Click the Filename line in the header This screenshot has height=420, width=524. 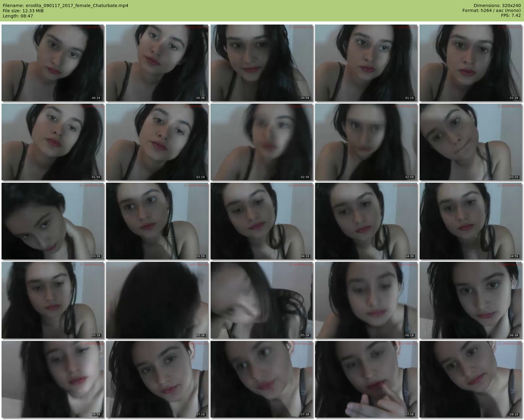coord(66,6)
